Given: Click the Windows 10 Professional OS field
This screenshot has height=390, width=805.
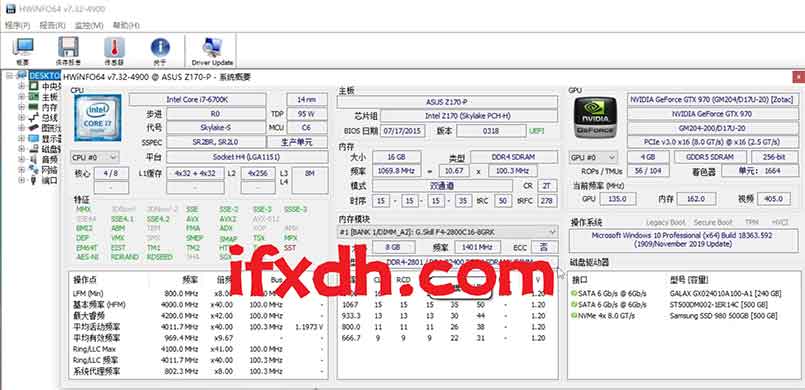Looking at the screenshot, I should [x=683, y=240].
